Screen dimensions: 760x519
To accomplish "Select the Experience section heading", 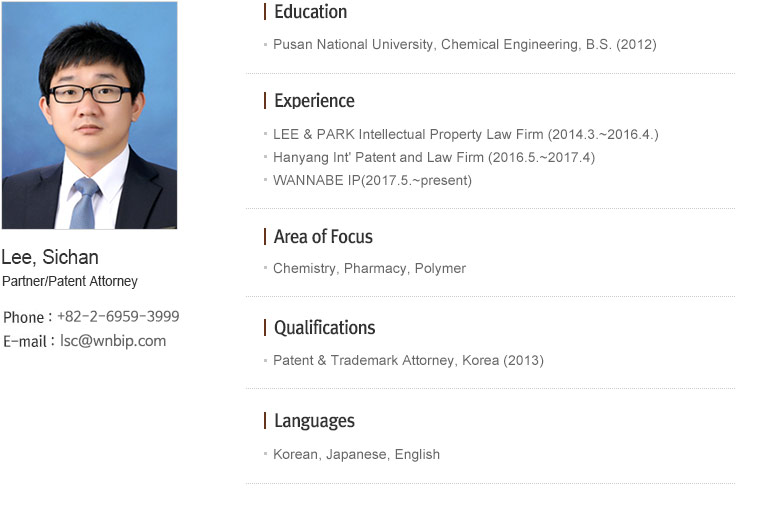I will pyautogui.click(x=315, y=101).
